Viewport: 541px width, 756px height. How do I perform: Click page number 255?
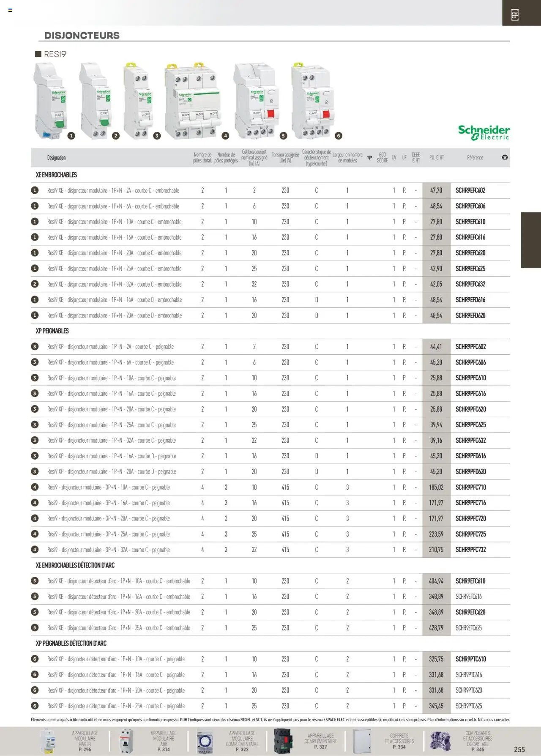click(519, 749)
